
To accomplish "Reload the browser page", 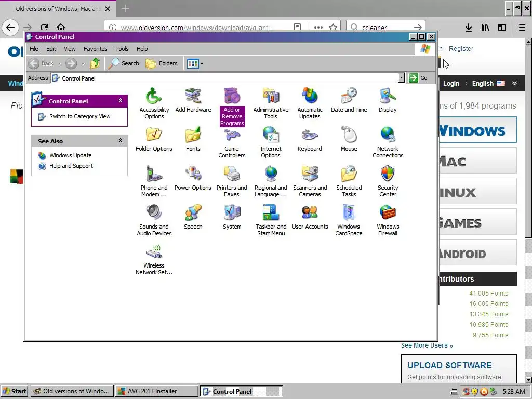I will tap(44, 27).
